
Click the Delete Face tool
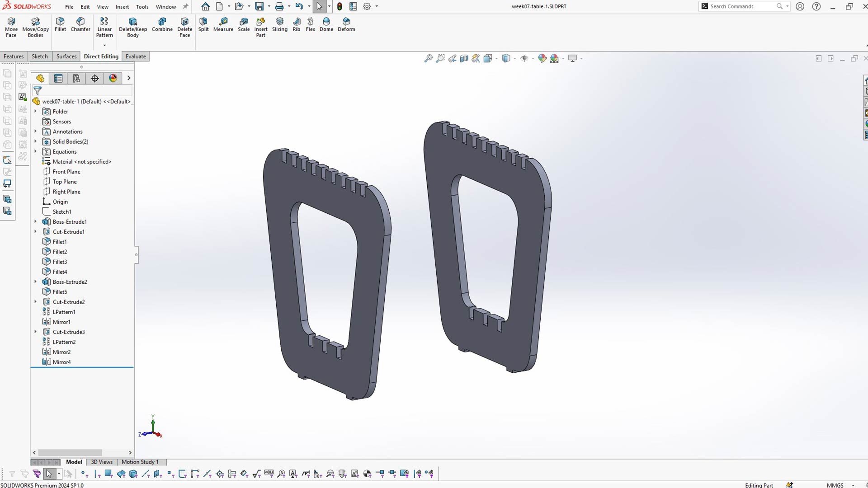click(184, 27)
